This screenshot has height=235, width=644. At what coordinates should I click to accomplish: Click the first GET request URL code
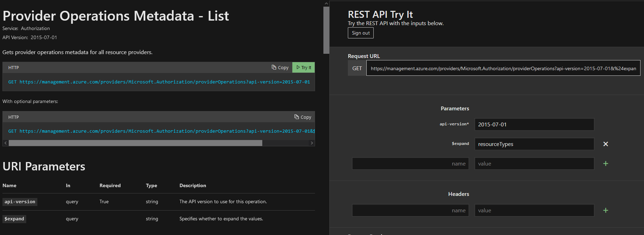pos(159,82)
